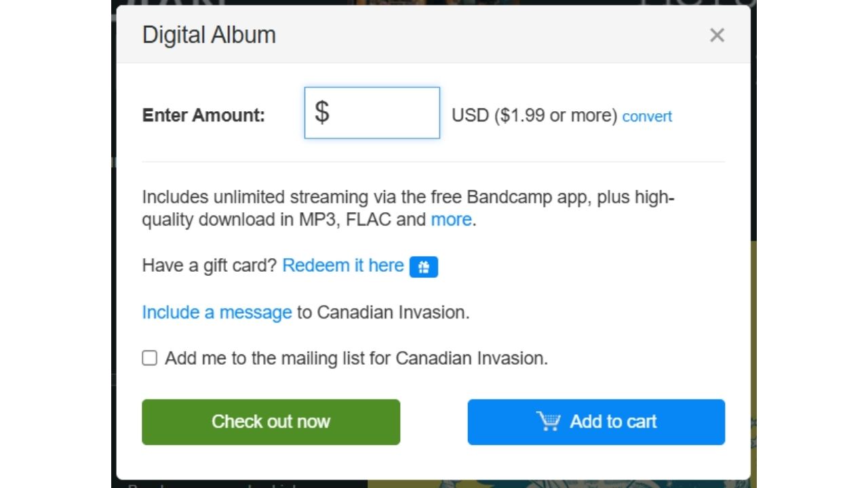Click the "Redeem it here" link
Screen dimensions: 868x488
tap(343, 266)
